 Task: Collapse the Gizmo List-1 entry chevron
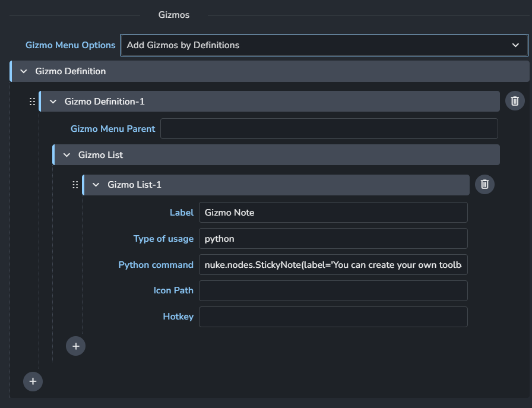pos(96,185)
